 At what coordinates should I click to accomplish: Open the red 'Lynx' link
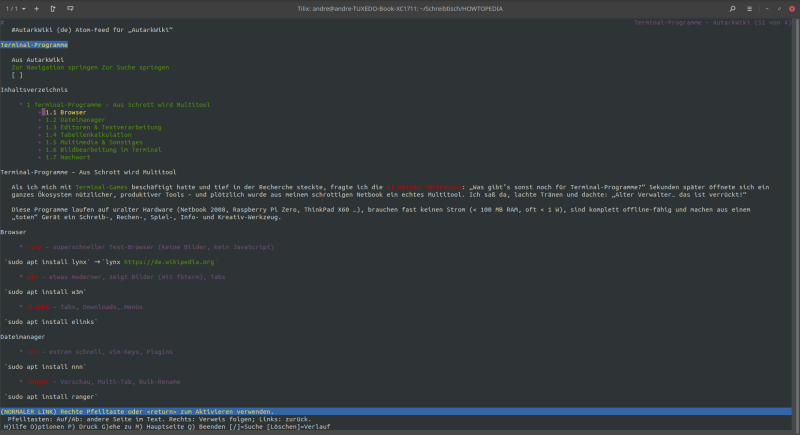click(x=34, y=247)
